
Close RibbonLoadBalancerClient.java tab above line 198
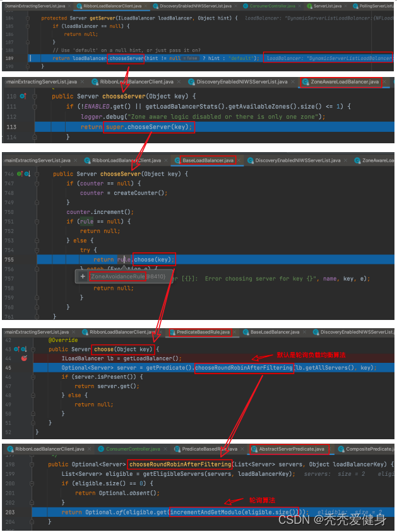tap(89, 449)
